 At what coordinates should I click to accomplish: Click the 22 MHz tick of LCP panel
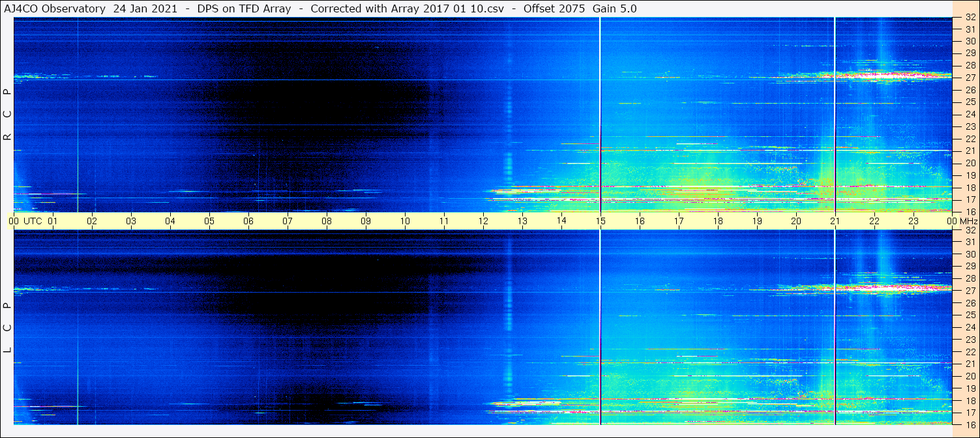[970, 351]
